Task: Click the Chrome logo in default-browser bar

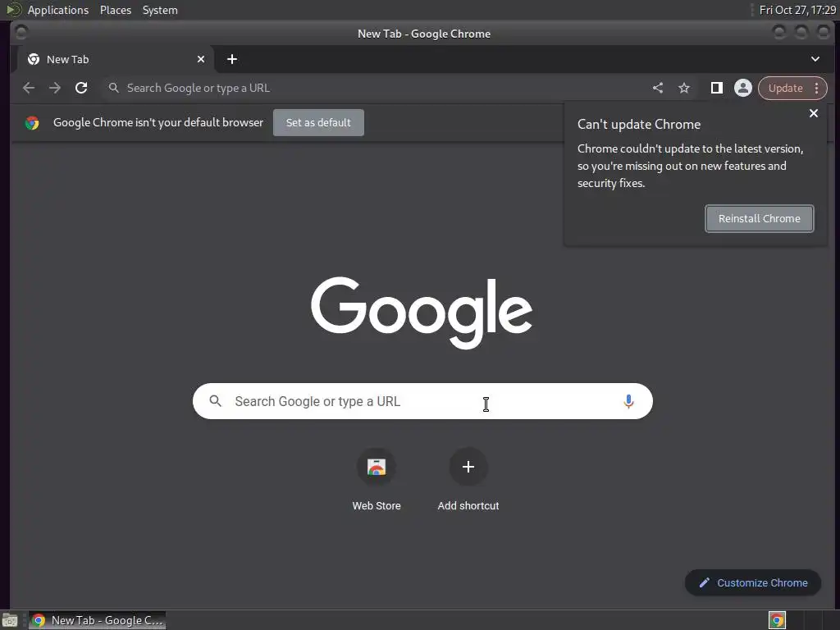Action: pyautogui.click(x=32, y=123)
